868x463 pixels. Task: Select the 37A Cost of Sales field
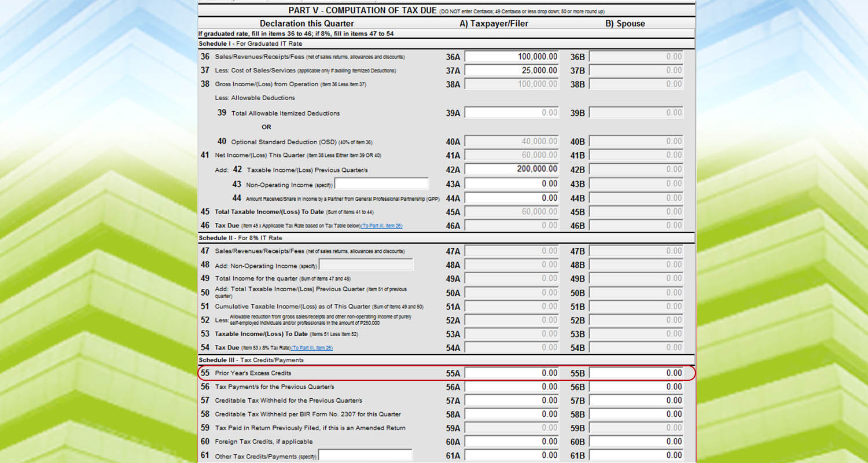(512, 71)
